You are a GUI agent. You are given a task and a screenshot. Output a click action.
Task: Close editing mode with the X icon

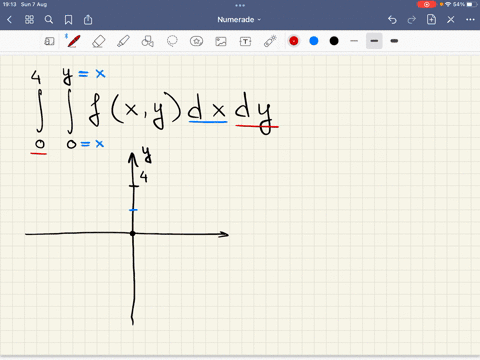point(451,20)
